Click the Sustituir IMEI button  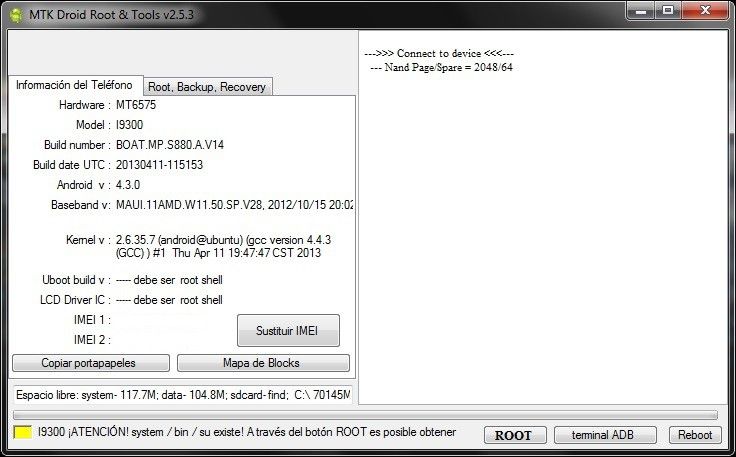(288, 330)
